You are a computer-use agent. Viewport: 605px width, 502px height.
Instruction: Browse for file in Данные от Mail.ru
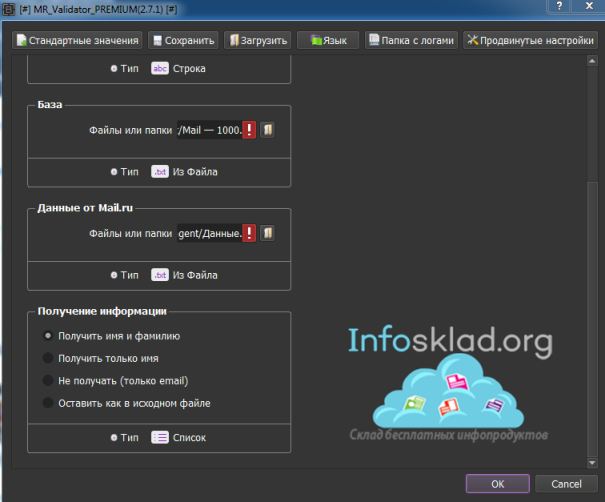(x=267, y=233)
